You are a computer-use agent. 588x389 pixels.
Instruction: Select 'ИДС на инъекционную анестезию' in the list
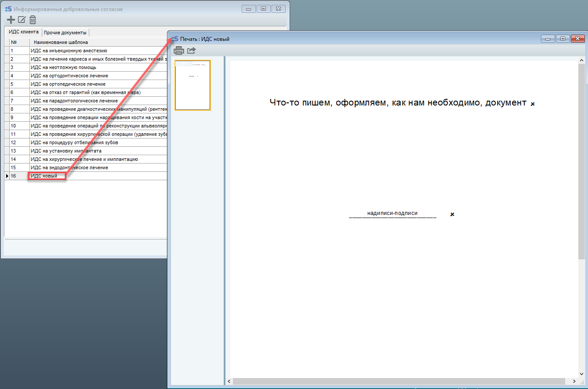69,51
